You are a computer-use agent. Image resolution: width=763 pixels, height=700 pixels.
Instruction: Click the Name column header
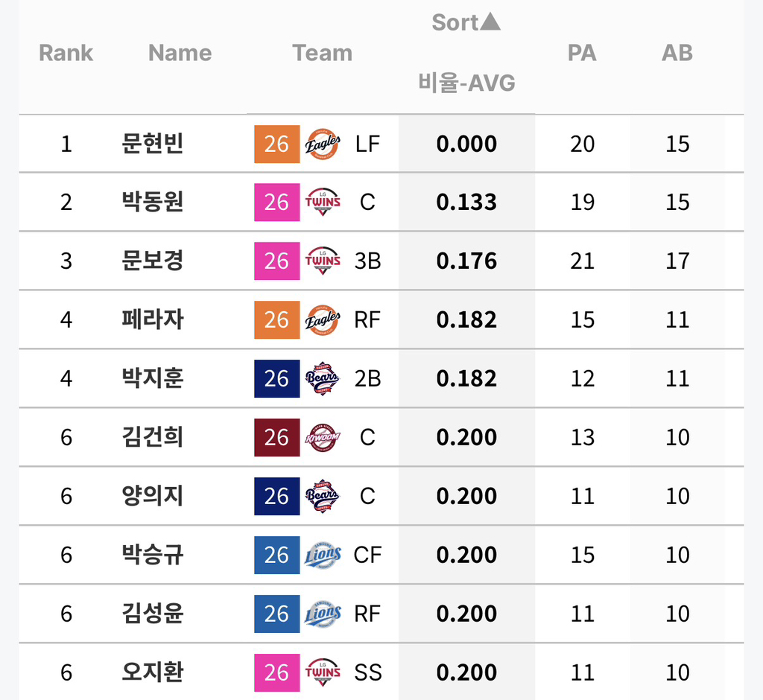point(180,53)
